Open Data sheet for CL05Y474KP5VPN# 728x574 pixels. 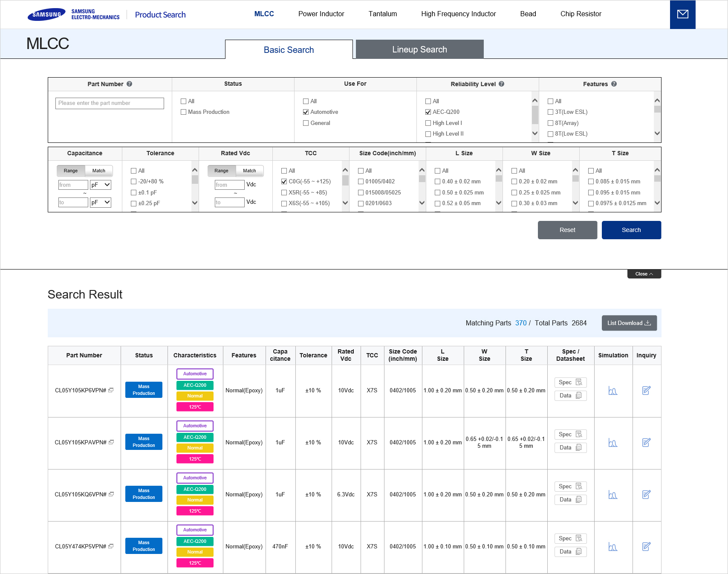click(x=570, y=551)
